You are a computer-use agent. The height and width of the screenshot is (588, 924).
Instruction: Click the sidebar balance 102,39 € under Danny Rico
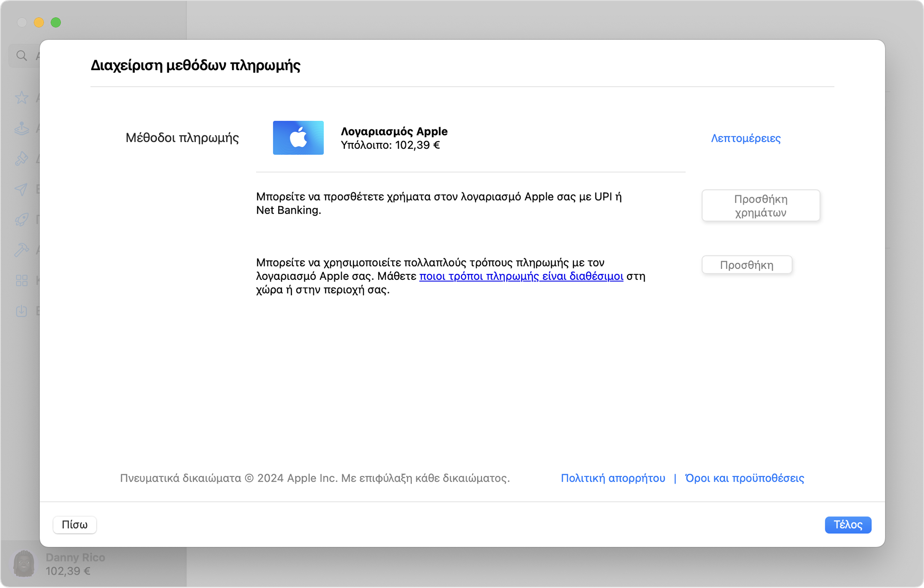tap(68, 571)
